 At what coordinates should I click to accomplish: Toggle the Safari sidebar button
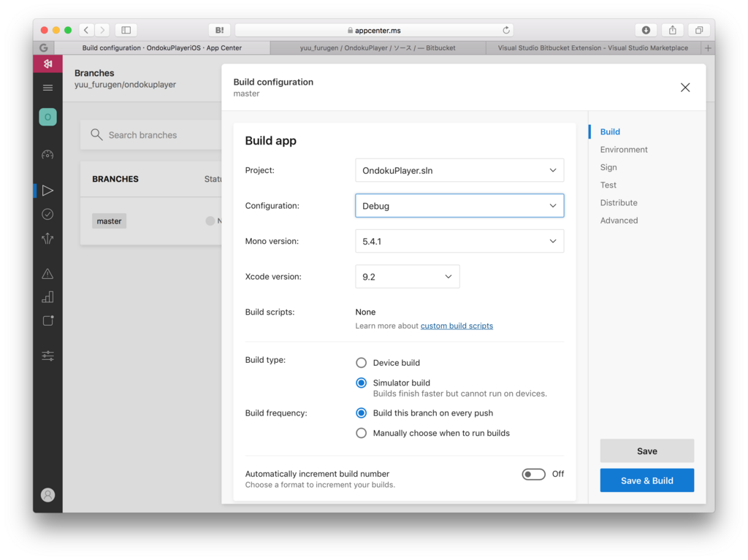pos(126,30)
